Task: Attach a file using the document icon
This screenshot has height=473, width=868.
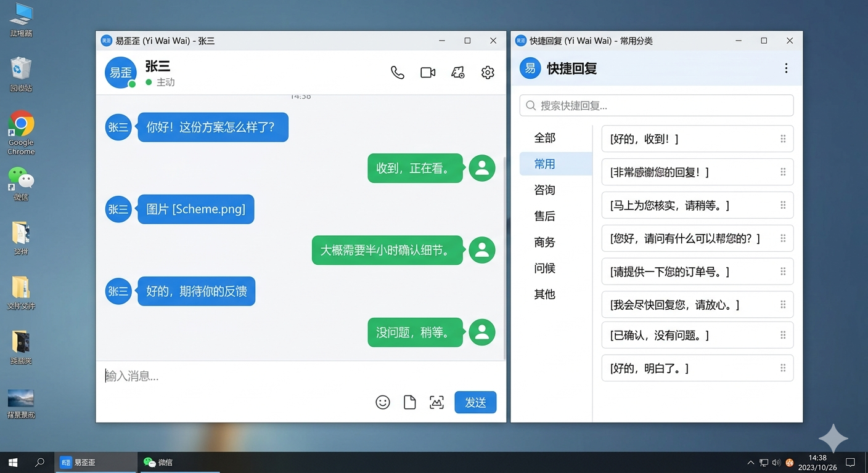Action: point(410,402)
